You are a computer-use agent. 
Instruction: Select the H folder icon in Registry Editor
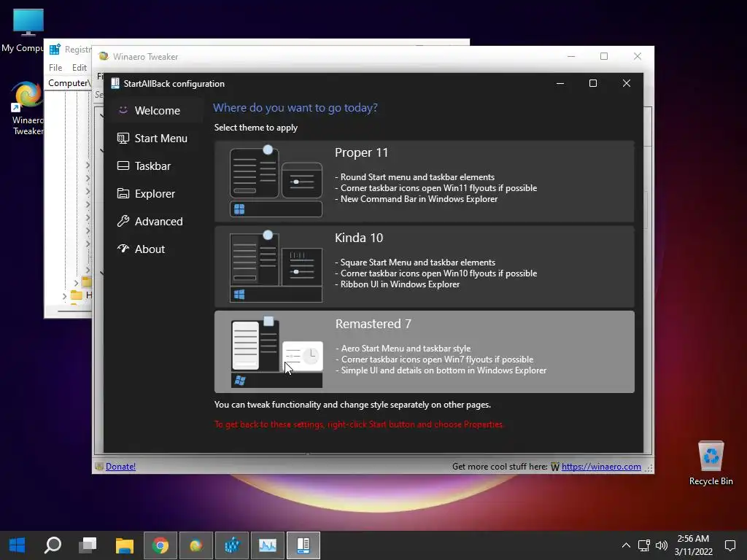76,295
